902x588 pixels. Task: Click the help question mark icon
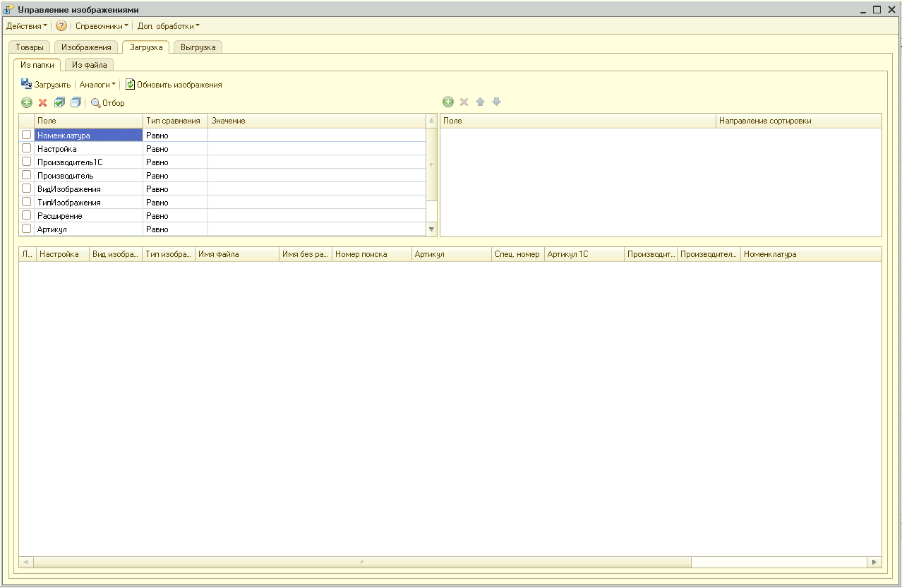61,26
